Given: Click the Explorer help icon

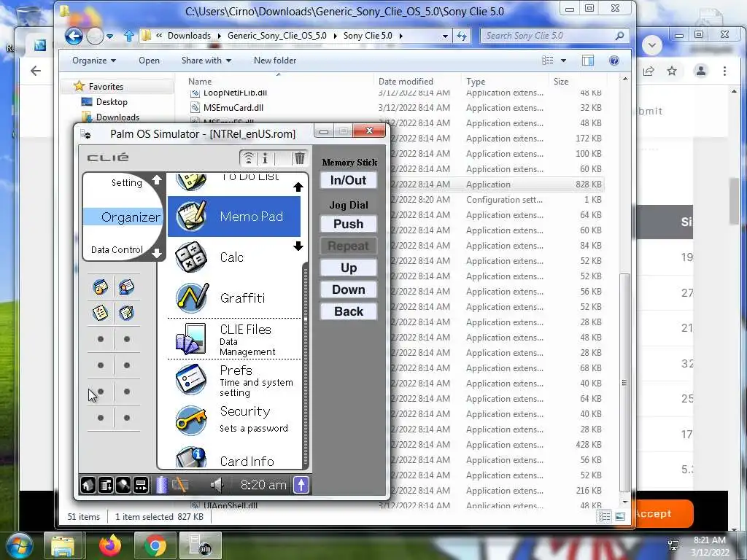Looking at the screenshot, I should pyautogui.click(x=614, y=61).
